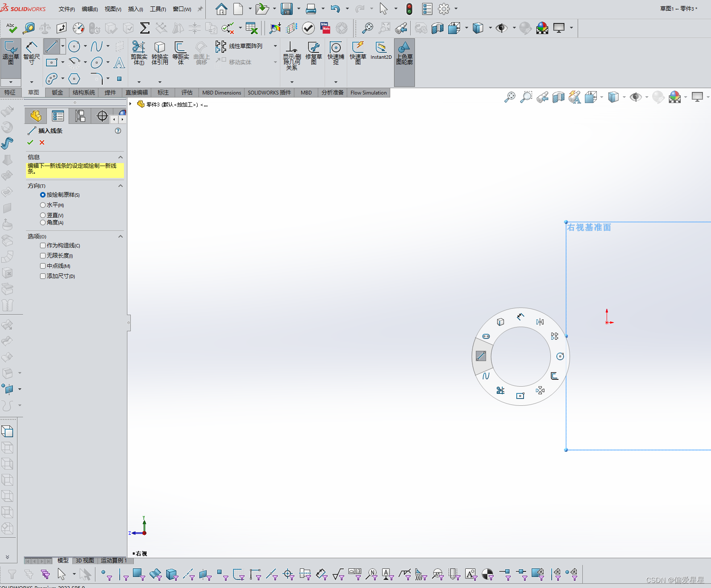Click 转换实体引用 Convert Entities icon
The height and width of the screenshot is (588, 711).
click(x=160, y=53)
